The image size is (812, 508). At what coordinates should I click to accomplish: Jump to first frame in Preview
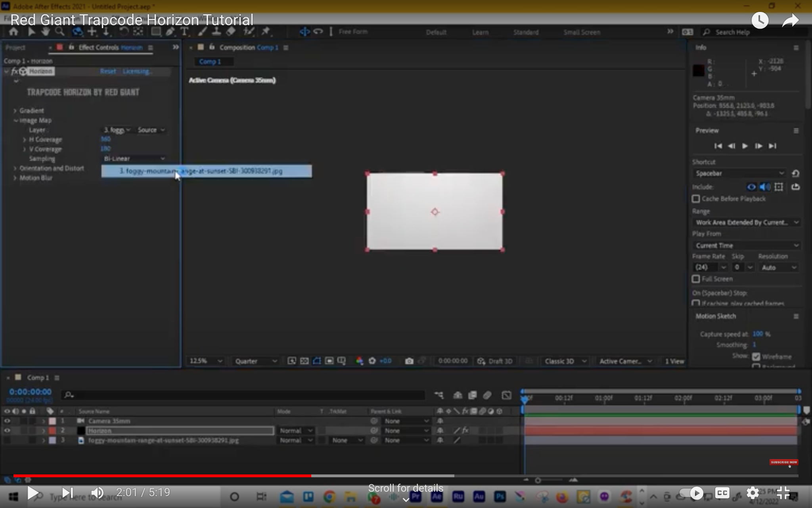coord(718,146)
